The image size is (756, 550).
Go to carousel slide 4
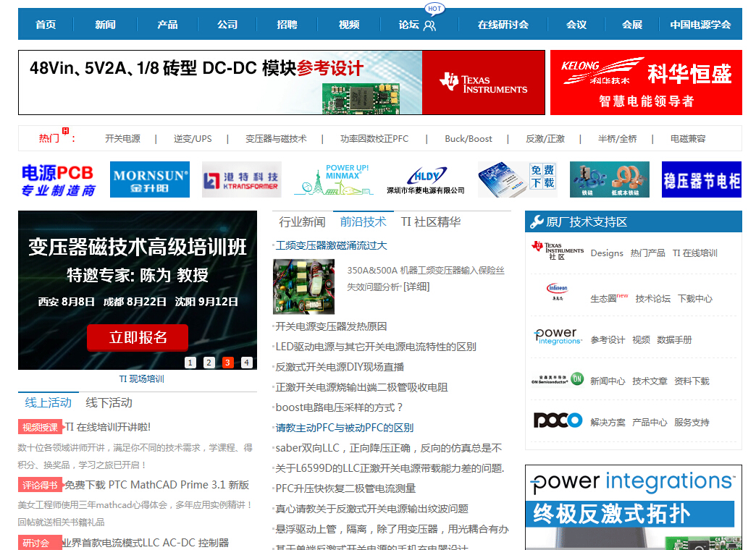pos(247,363)
